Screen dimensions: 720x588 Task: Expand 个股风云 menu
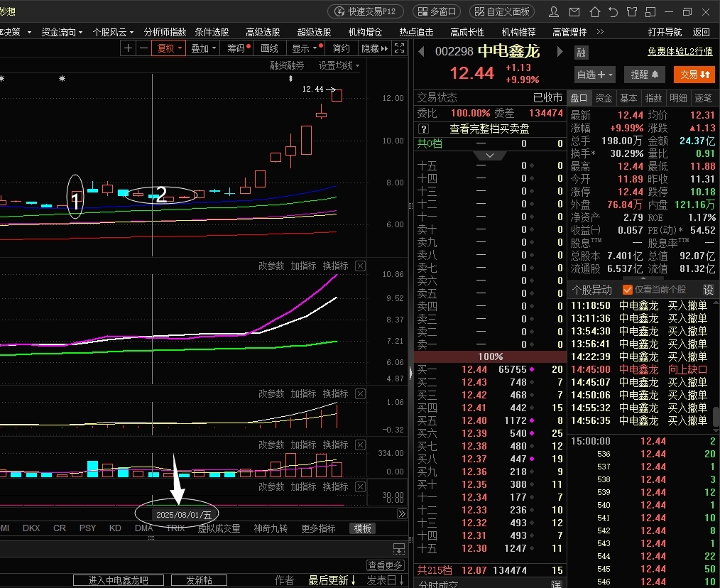point(113,32)
